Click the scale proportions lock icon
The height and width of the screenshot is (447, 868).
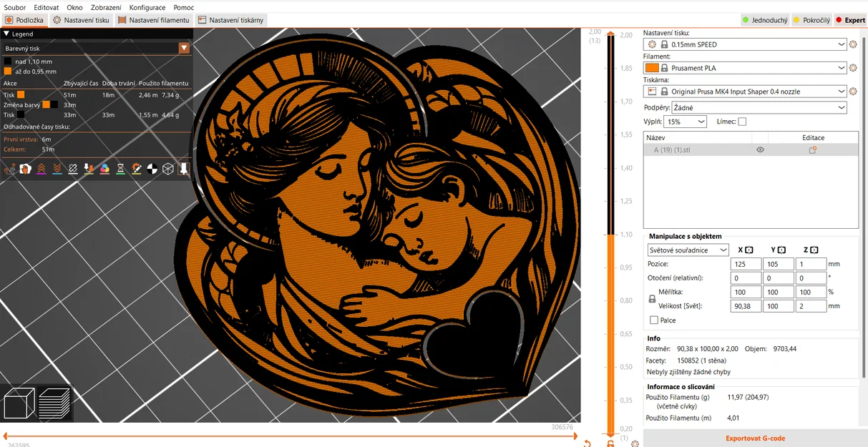(652, 298)
